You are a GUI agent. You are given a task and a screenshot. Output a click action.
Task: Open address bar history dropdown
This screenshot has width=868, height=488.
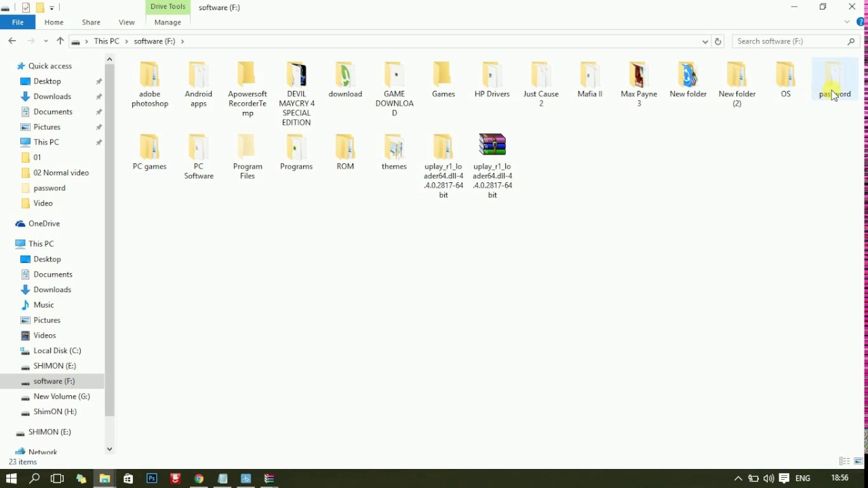705,41
